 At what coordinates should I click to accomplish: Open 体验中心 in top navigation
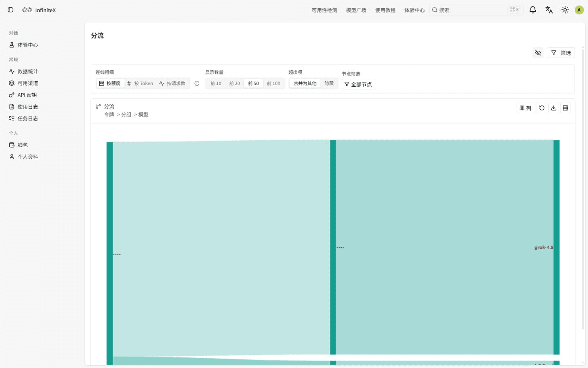coord(414,10)
